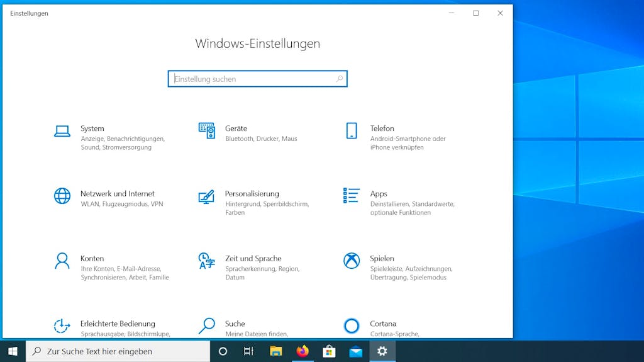Launch File Explorer from the taskbar
Screen dimensions: 644x362
275,351
